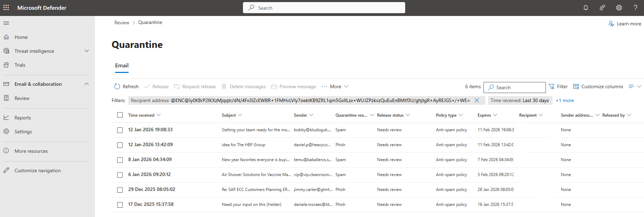Click the quarantine list Search field
The width and height of the screenshot is (644, 217).
[515, 87]
